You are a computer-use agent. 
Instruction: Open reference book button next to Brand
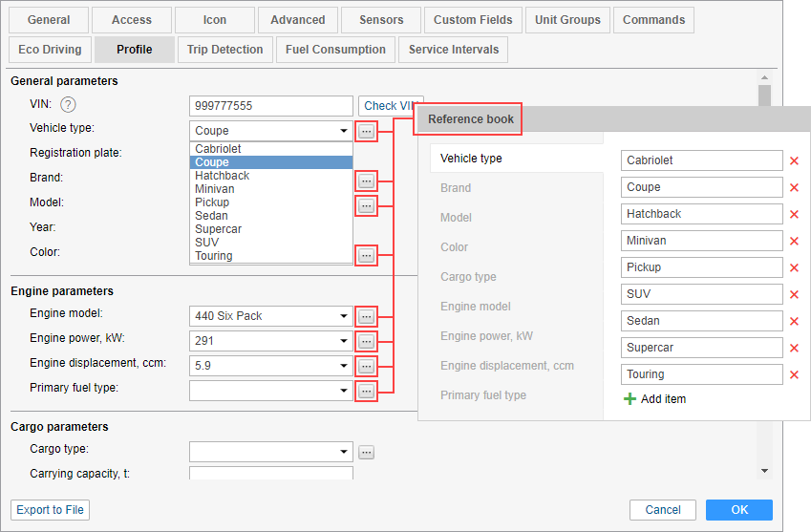coord(366,181)
